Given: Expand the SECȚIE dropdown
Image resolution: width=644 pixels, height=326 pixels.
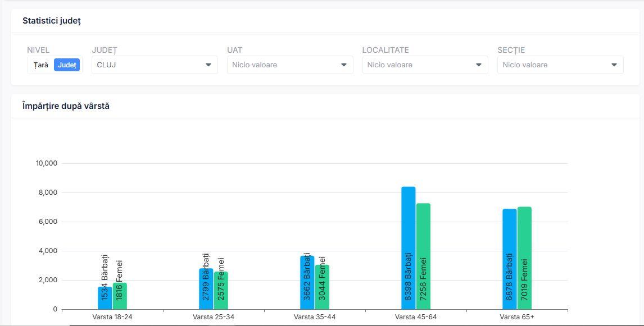Looking at the screenshot, I should (x=554, y=65).
